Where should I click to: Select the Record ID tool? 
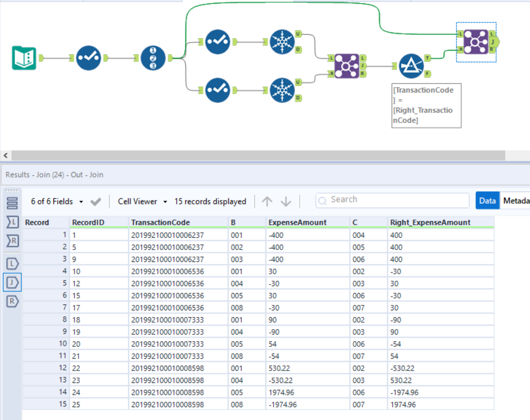click(153, 58)
